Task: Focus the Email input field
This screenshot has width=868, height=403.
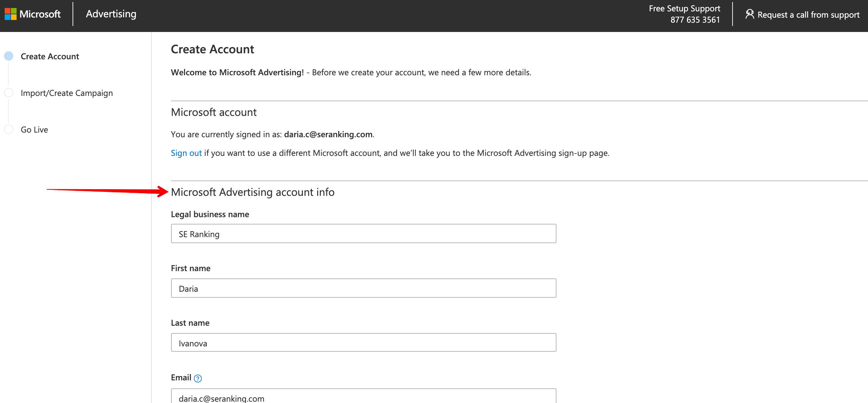Action: (x=363, y=396)
